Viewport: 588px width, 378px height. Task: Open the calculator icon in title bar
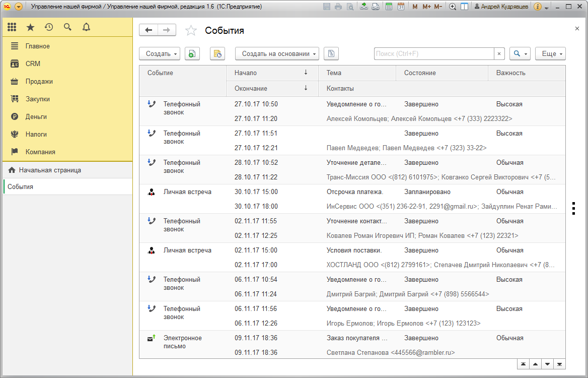[x=389, y=7]
